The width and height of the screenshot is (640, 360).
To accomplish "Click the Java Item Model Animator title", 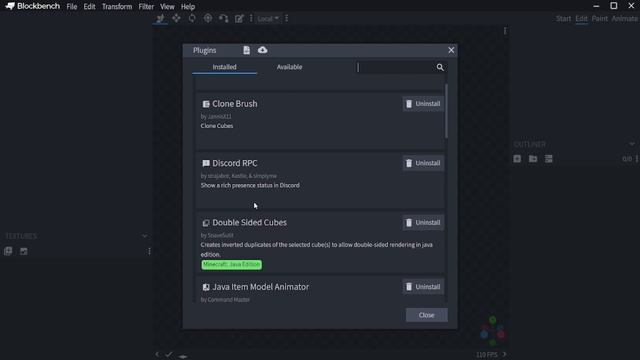I will 260,287.
